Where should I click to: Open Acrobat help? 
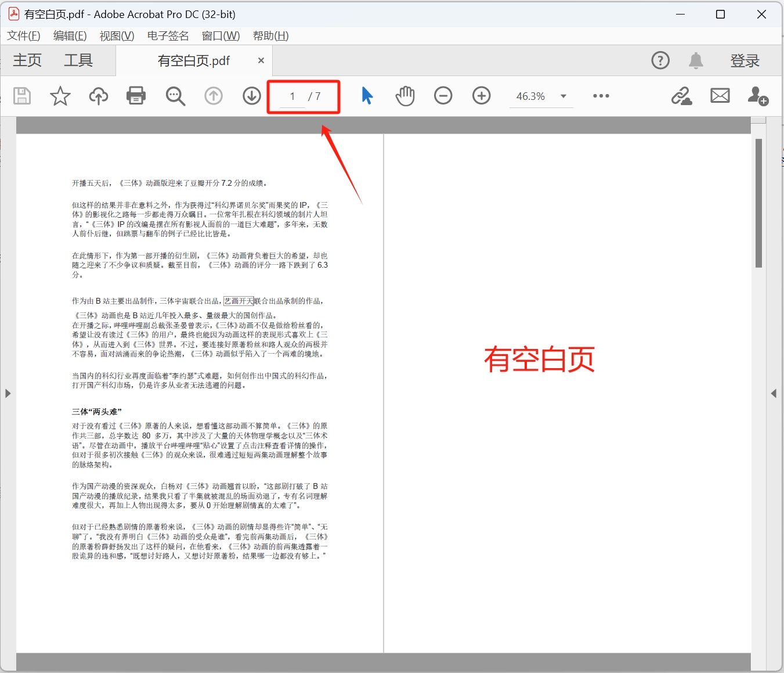660,60
